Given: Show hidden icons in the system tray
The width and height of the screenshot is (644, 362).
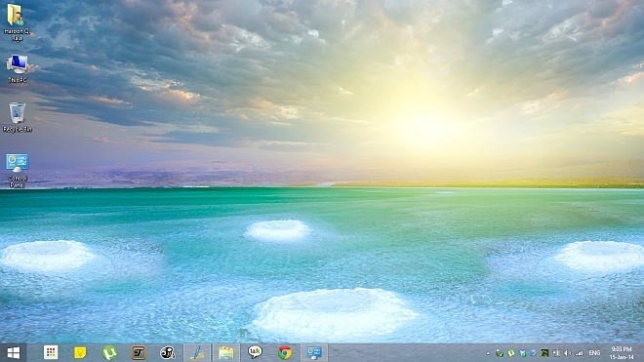Looking at the screenshot, I should 488,353.
